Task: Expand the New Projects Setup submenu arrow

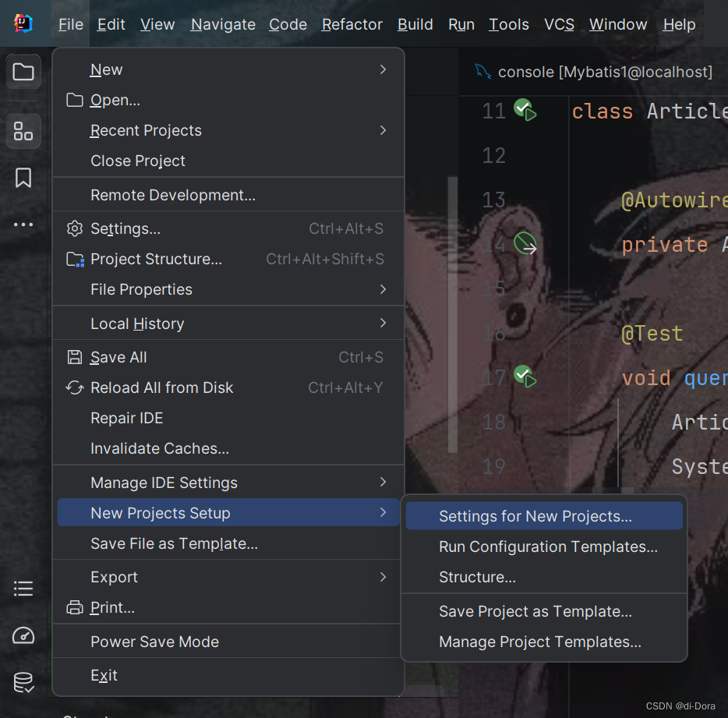Action: pos(383,513)
